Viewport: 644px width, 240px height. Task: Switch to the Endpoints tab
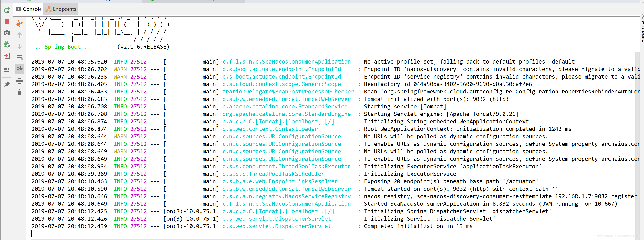(61, 9)
